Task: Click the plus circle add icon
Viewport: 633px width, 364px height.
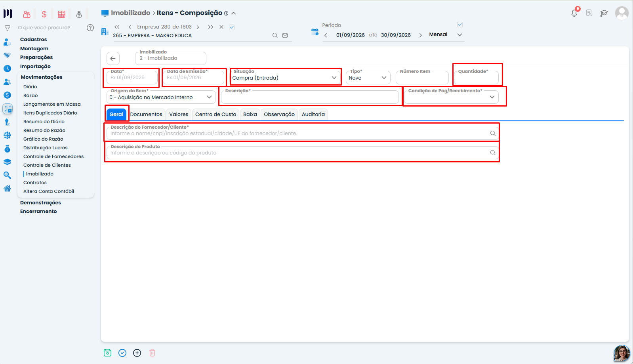Action: coord(137,353)
